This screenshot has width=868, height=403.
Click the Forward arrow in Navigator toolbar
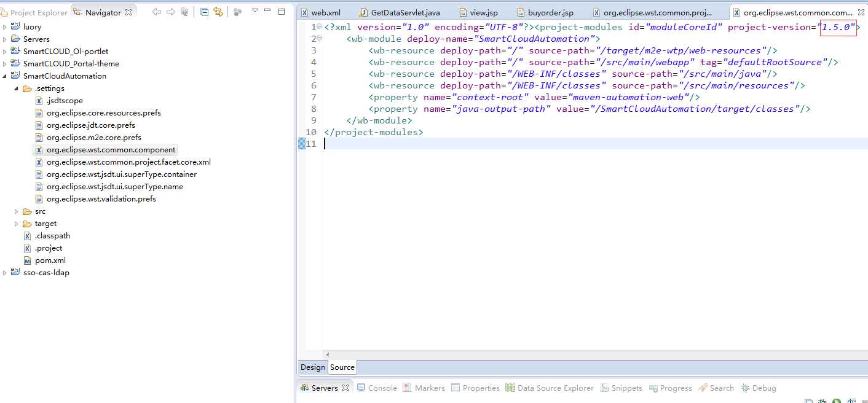(170, 12)
